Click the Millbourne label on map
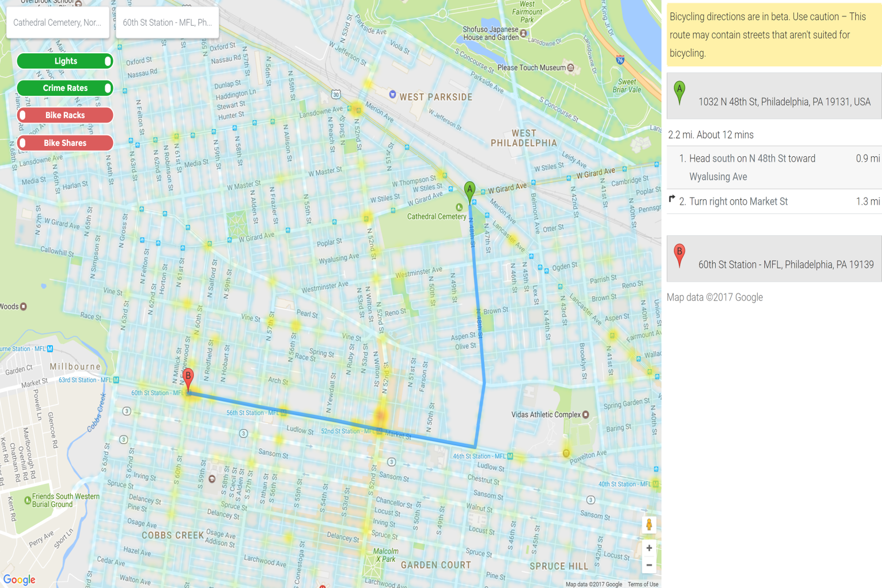The height and width of the screenshot is (588, 882). tap(75, 366)
